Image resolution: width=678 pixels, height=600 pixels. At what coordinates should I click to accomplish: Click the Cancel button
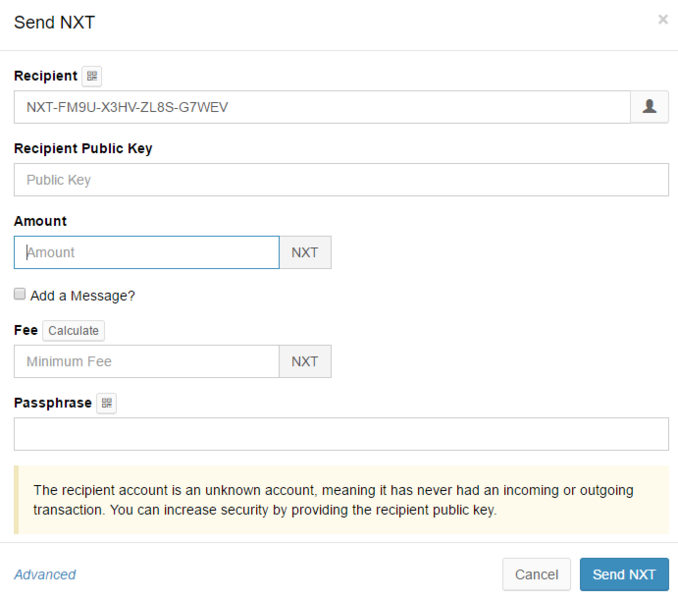coord(536,574)
